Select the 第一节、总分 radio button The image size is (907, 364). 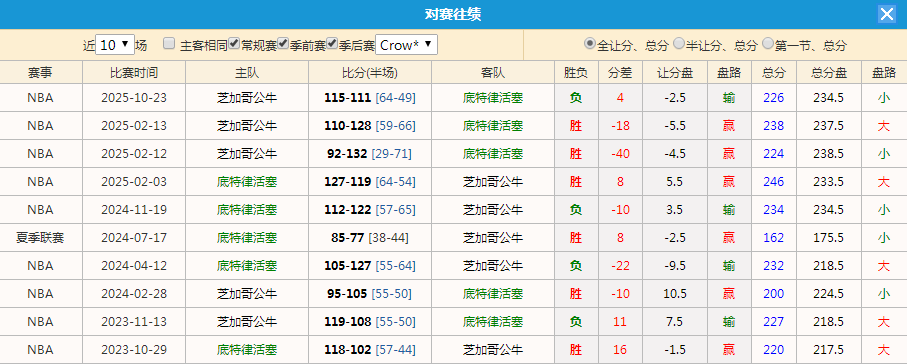(768, 43)
